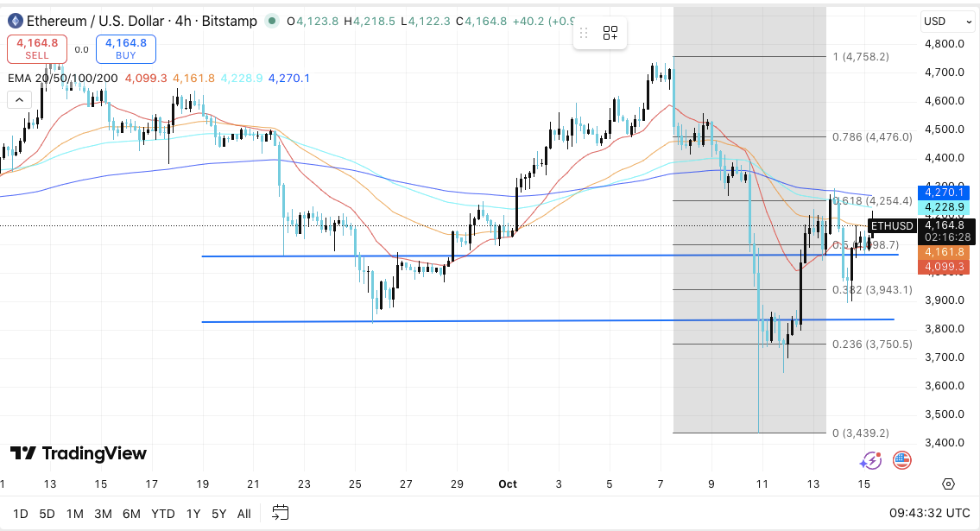Click the US flag economic event icon

tap(901, 460)
